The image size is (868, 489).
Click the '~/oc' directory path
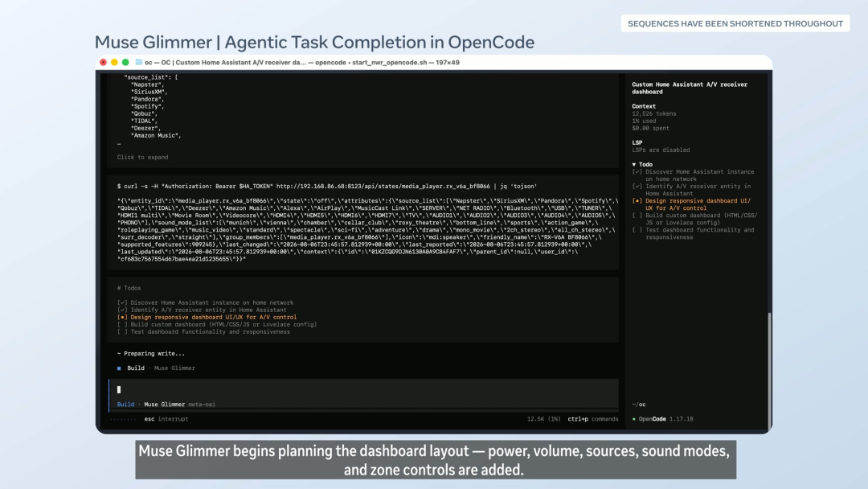tap(639, 405)
